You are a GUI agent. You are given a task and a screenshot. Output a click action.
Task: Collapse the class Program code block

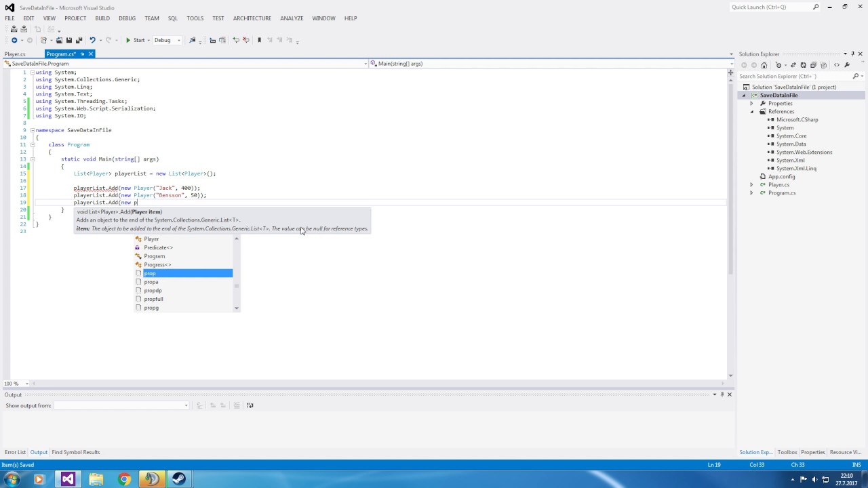(x=32, y=144)
